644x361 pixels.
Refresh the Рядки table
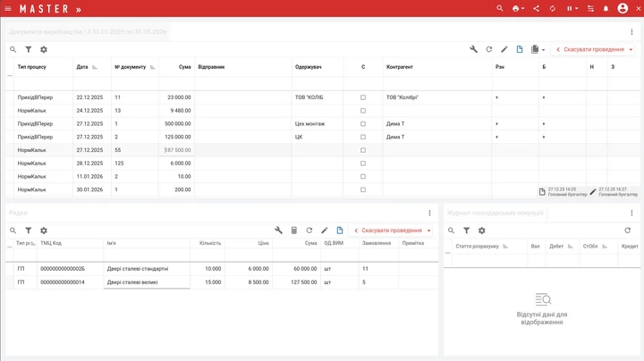[309, 231]
